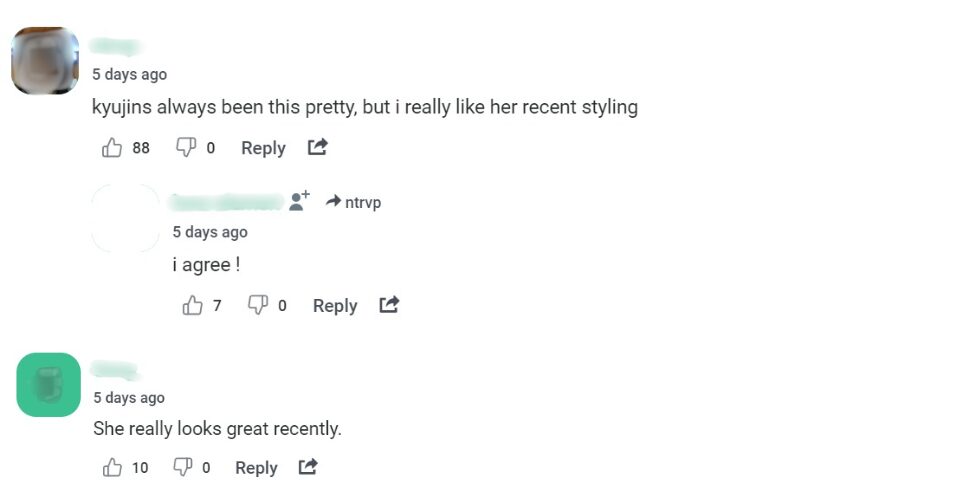
Task: Open the first commenter's blurred avatar
Action: click(x=45, y=61)
